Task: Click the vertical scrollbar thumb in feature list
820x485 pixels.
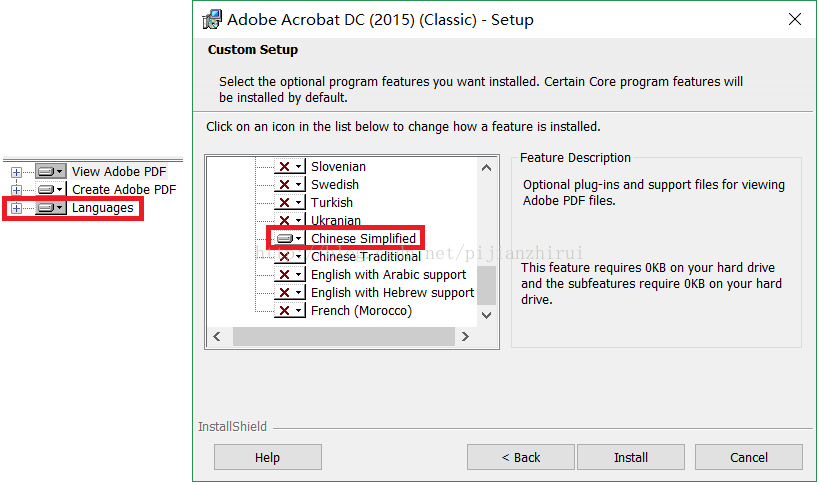Action: coord(486,285)
